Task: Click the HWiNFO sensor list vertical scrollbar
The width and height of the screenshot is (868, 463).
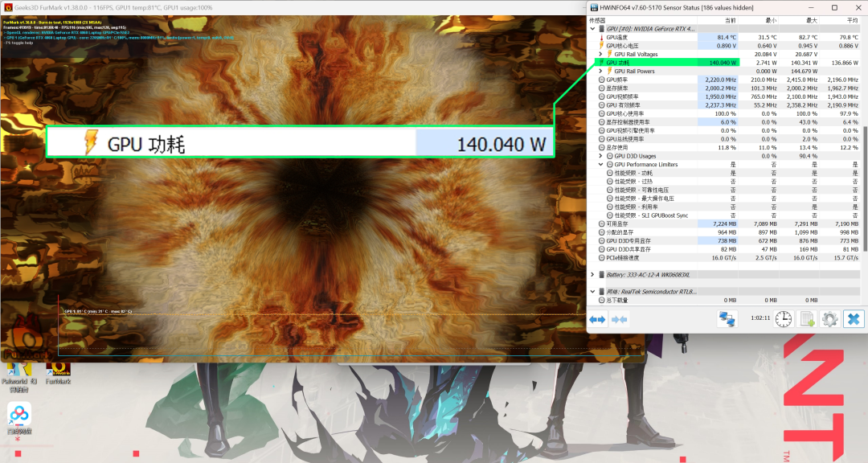Action: (x=865, y=188)
